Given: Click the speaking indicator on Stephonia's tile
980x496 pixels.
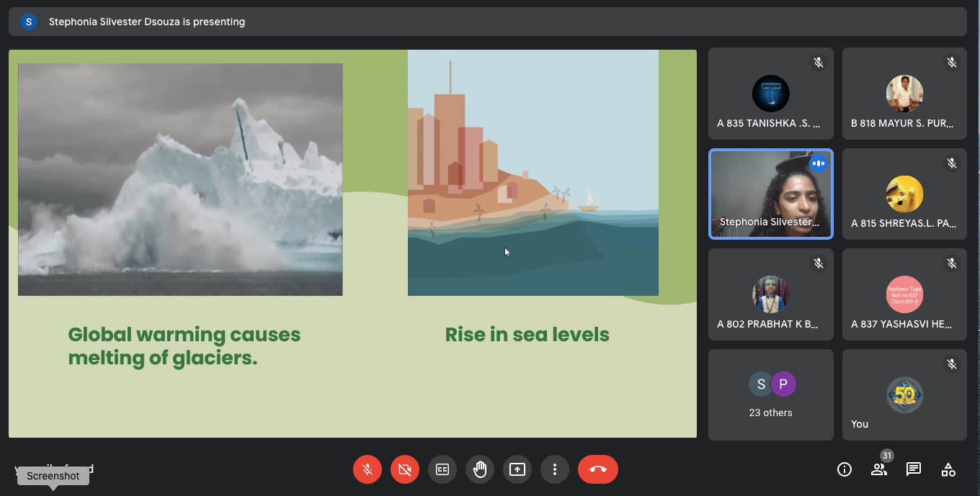Looking at the screenshot, I should pyautogui.click(x=818, y=163).
